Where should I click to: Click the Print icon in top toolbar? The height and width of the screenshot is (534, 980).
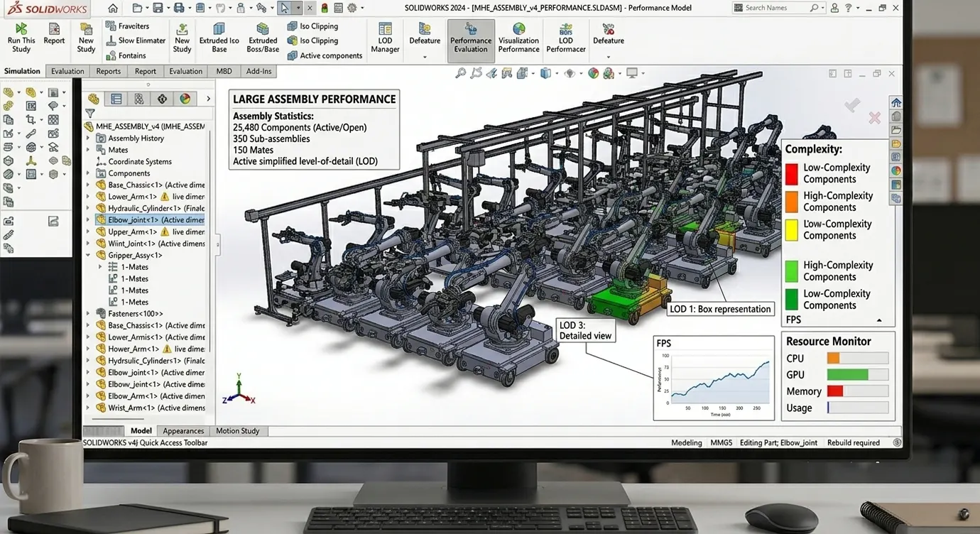point(179,9)
